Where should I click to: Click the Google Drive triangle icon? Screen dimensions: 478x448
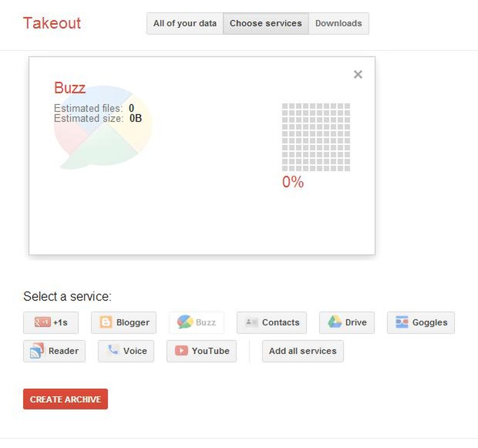(x=334, y=322)
